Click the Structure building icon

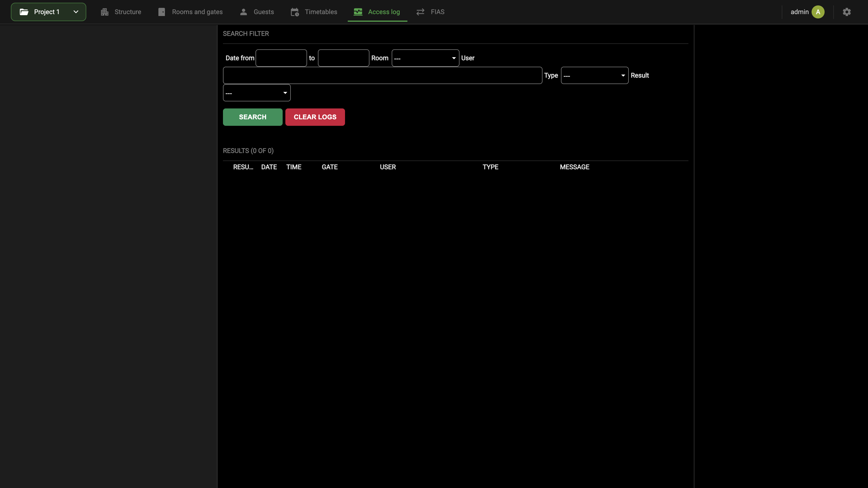[x=104, y=12]
